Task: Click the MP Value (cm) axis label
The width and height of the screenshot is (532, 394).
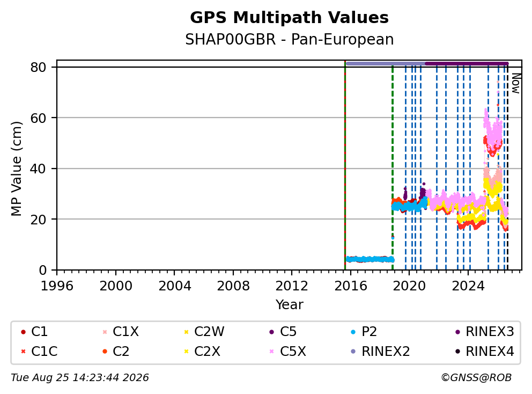Action: pyautogui.click(x=16, y=169)
